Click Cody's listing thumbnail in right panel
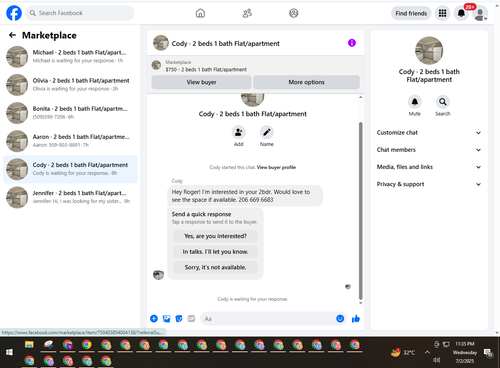This screenshot has height=368, width=500. click(x=429, y=51)
